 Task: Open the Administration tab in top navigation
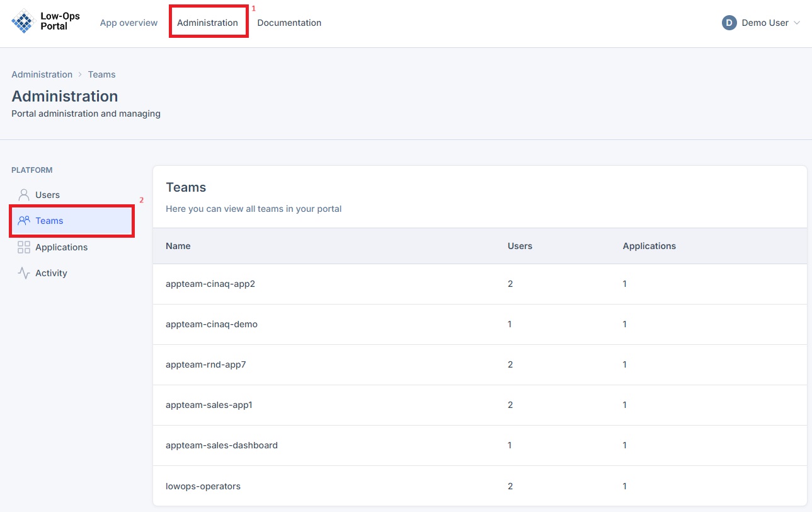[x=207, y=23]
